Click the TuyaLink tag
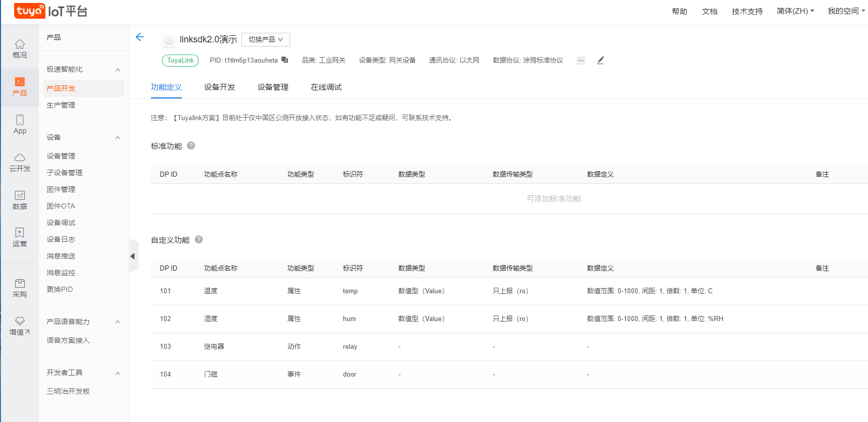 (180, 60)
